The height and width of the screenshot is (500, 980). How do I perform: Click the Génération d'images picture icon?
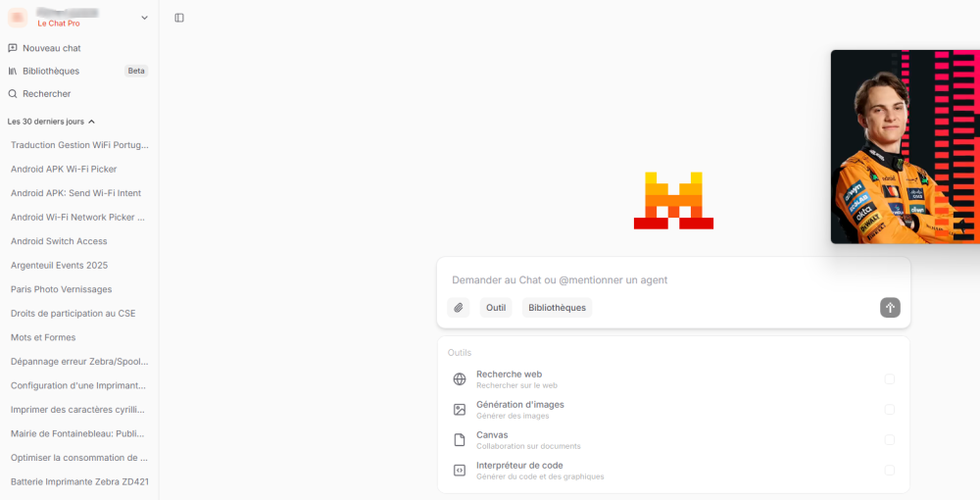click(460, 410)
